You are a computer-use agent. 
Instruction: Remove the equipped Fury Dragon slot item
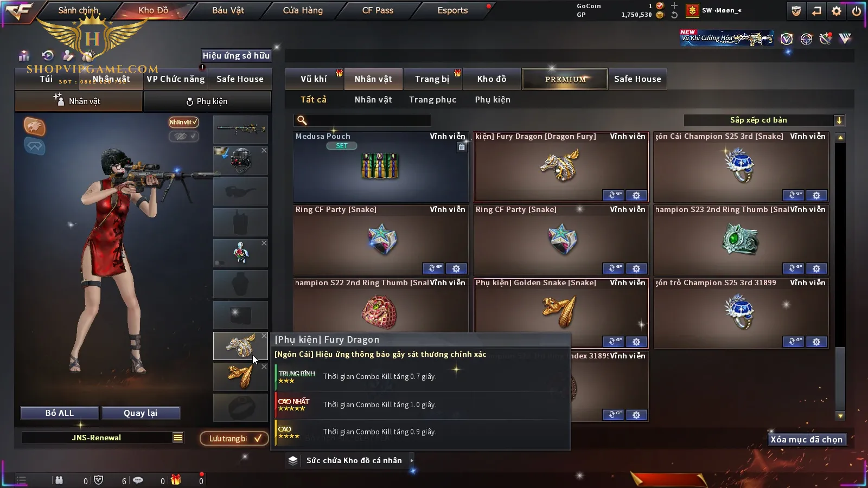point(264,336)
